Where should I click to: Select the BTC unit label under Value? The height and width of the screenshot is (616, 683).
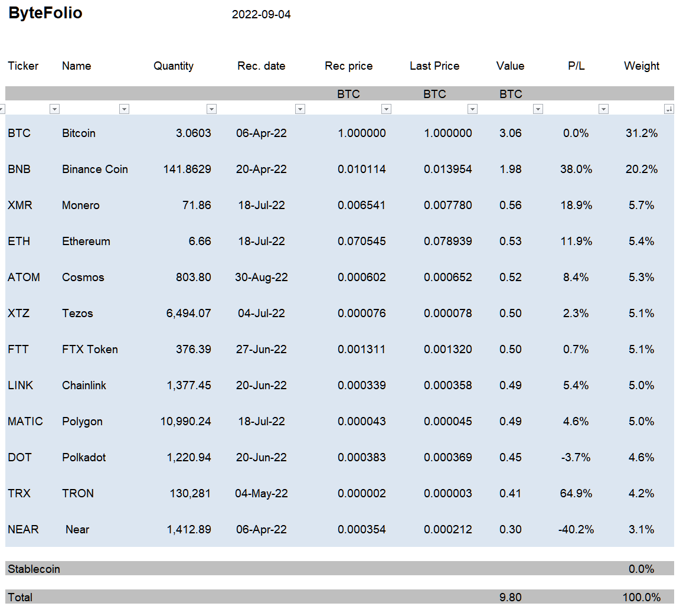pos(511,94)
